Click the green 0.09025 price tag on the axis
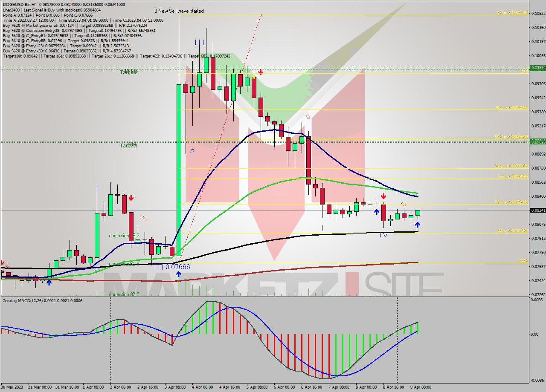 [537, 141]
